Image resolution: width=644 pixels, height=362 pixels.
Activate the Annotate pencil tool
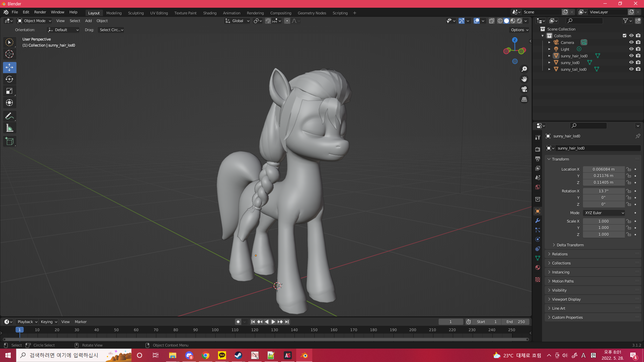(x=9, y=116)
